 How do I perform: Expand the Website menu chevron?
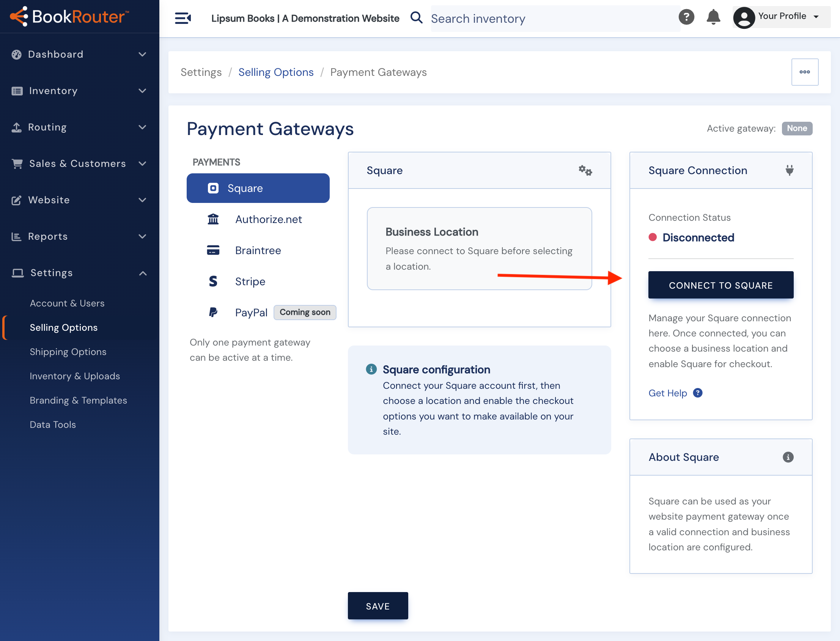pos(142,200)
